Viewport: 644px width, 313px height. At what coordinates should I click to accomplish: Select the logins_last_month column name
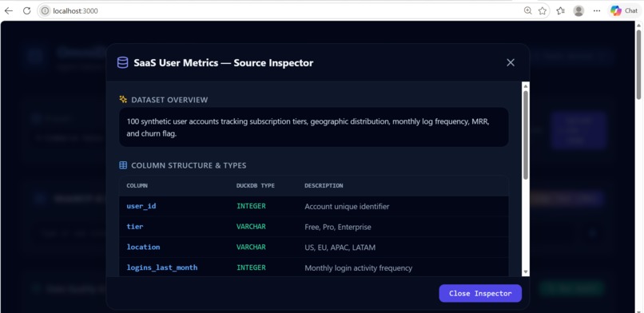pyautogui.click(x=162, y=267)
